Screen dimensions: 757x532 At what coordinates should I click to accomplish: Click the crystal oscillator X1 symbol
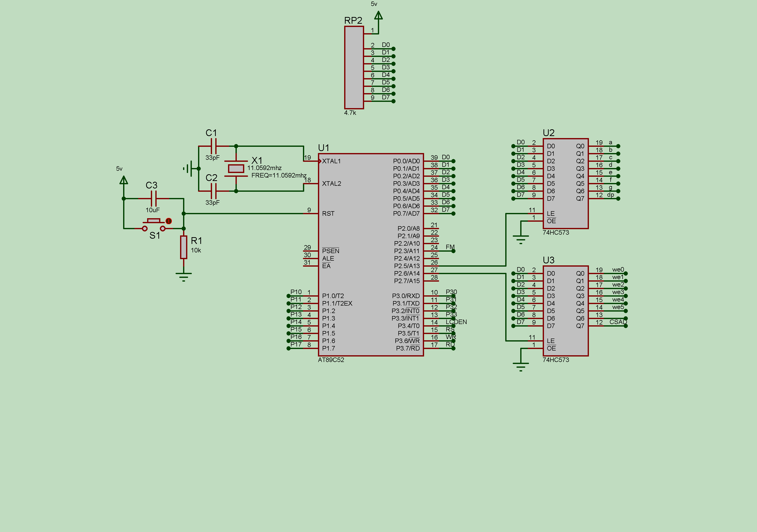[236, 169]
